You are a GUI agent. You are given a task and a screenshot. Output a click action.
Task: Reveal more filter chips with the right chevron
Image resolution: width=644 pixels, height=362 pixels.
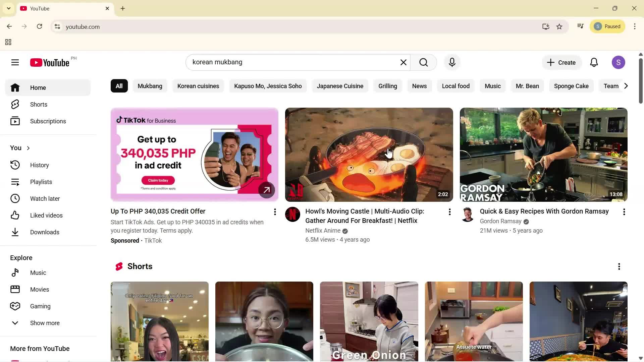coord(626,86)
